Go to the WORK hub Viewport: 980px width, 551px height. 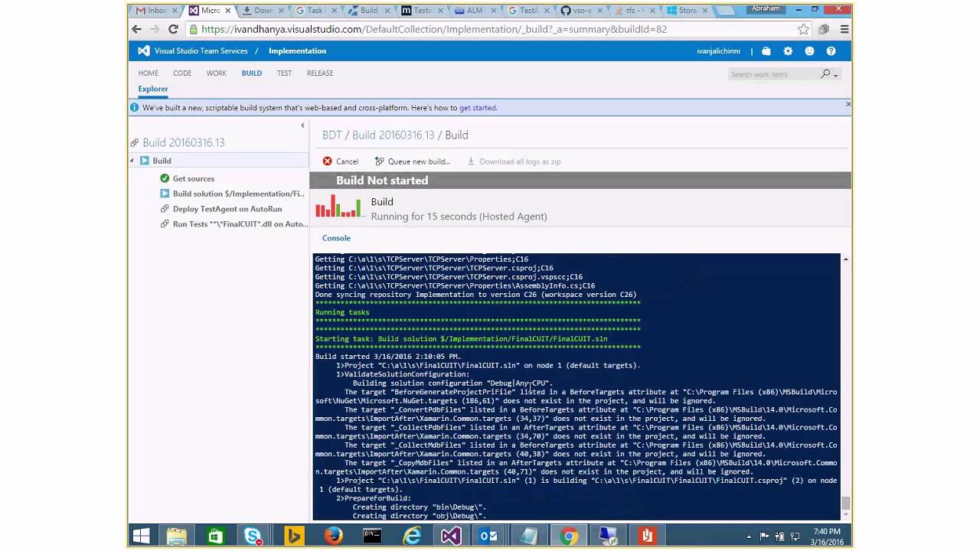point(216,73)
